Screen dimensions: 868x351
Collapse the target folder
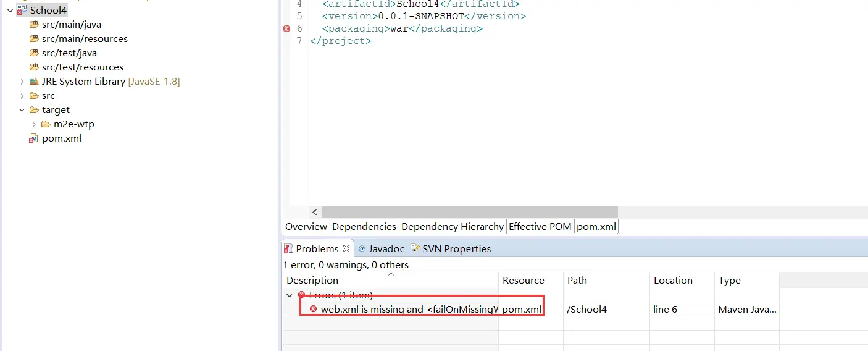click(x=22, y=110)
